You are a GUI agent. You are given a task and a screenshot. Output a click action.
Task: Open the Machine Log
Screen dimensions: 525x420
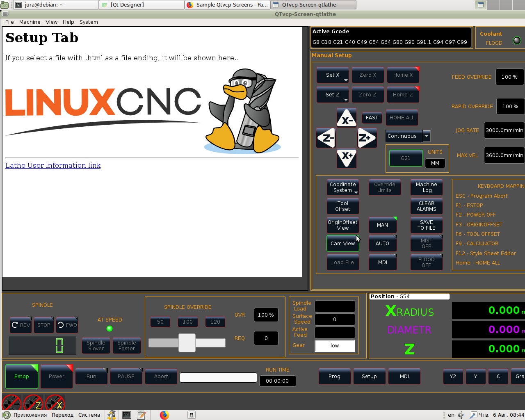coord(427,187)
